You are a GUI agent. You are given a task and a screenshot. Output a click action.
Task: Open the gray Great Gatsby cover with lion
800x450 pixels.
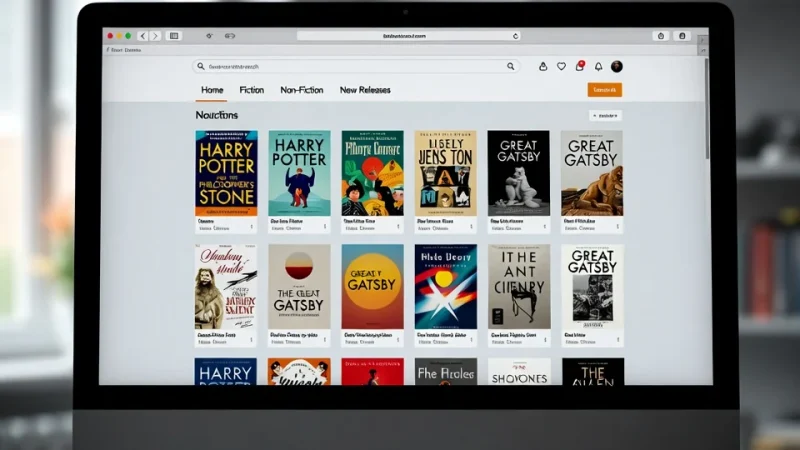pyautogui.click(x=592, y=173)
